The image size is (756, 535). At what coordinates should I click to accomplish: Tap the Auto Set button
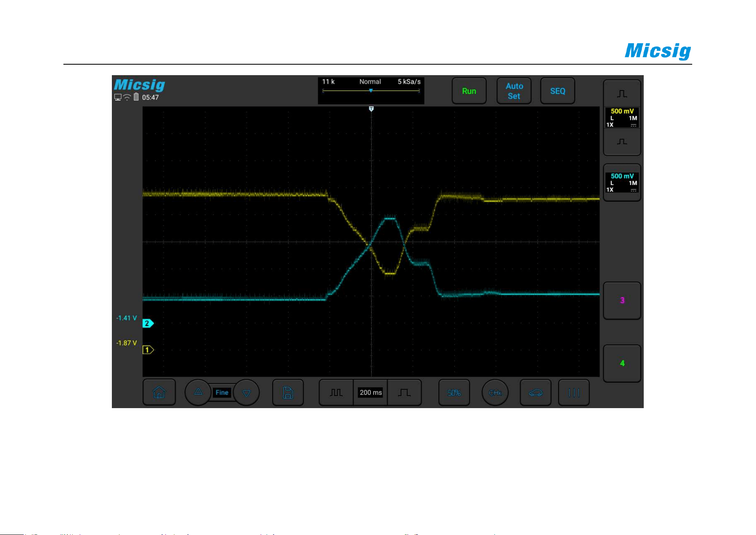514,91
